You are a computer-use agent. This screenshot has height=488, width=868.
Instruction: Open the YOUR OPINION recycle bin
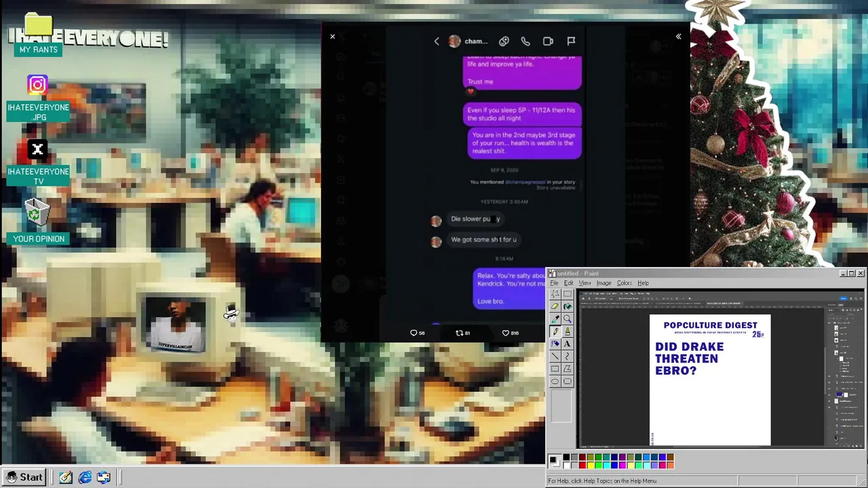pyautogui.click(x=39, y=220)
